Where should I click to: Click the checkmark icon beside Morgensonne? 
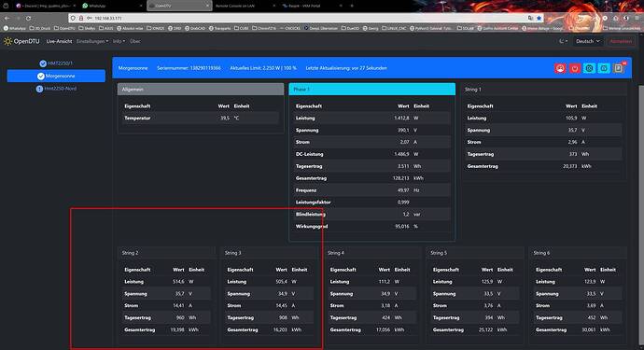coord(41,76)
